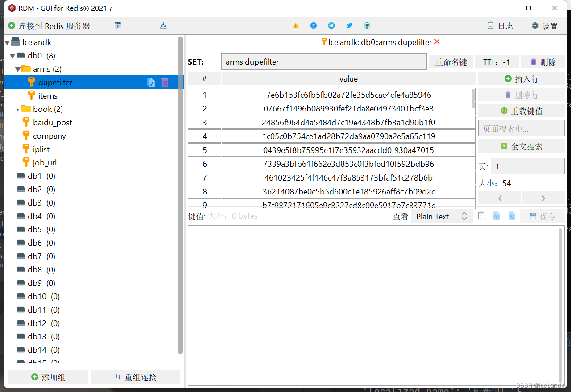The width and height of the screenshot is (571, 392).
Task: Click the Save (保存) value button
Action: coord(542,216)
